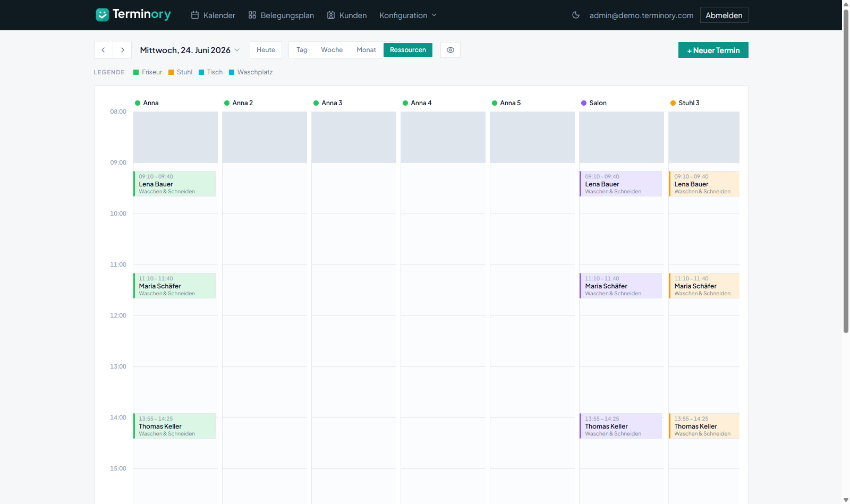Screen dimensions: 850x504
Task: Go to next day arrow
Action: pyautogui.click(x=122, y=50)
